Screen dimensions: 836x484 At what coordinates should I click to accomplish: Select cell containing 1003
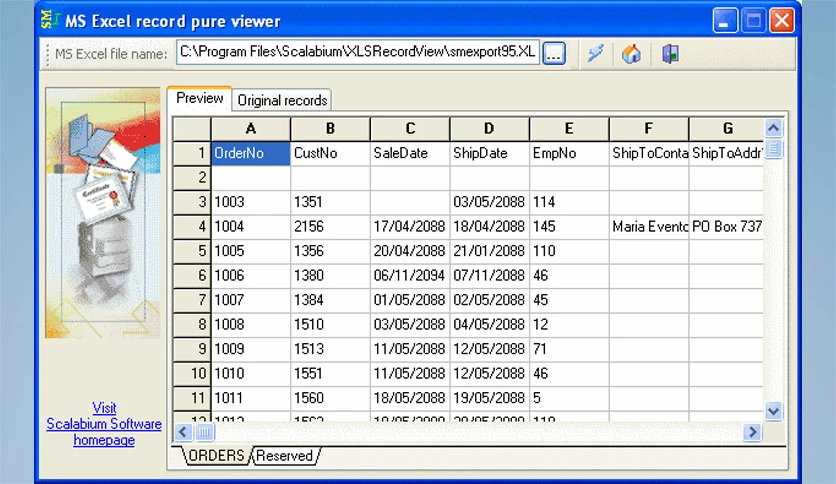pos(251,202)
